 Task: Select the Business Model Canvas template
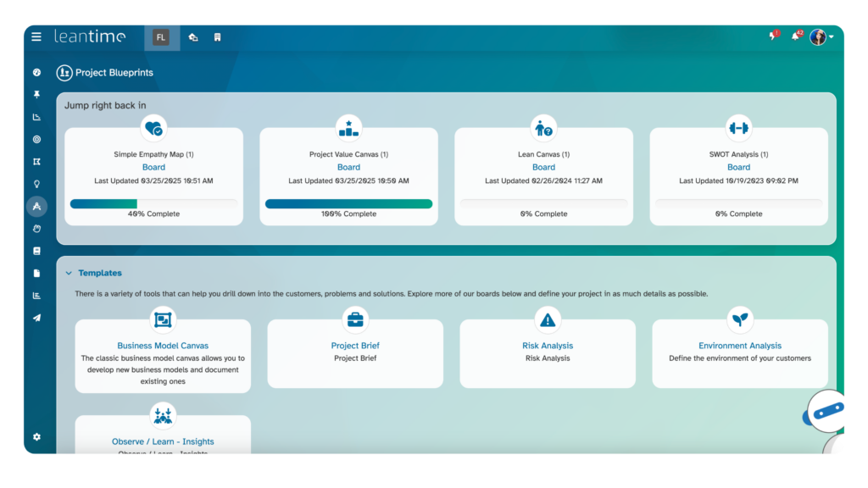(163, 346)
